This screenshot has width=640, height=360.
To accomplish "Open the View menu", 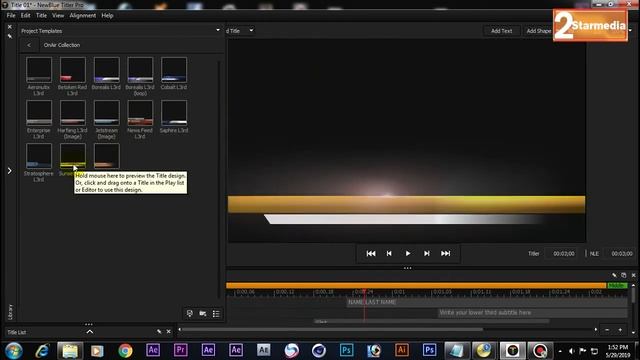I will tap(58, 16).
